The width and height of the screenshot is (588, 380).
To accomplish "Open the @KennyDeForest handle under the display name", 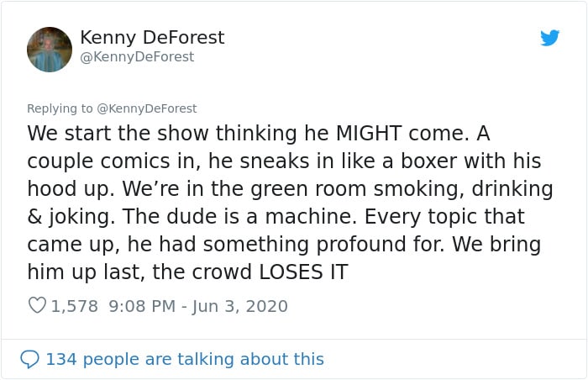I will [137, 57].
